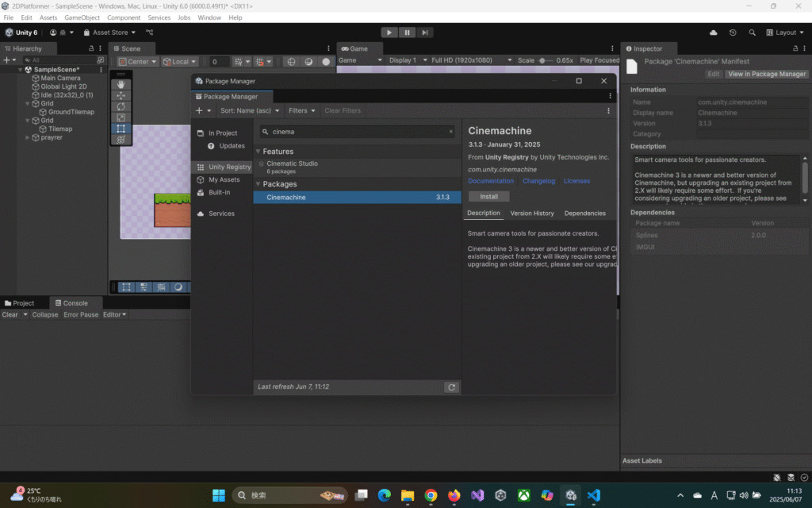812x508 pixels.
Task: Select the Transform tool in Scene toolbar
Action: tap(121, 140)
